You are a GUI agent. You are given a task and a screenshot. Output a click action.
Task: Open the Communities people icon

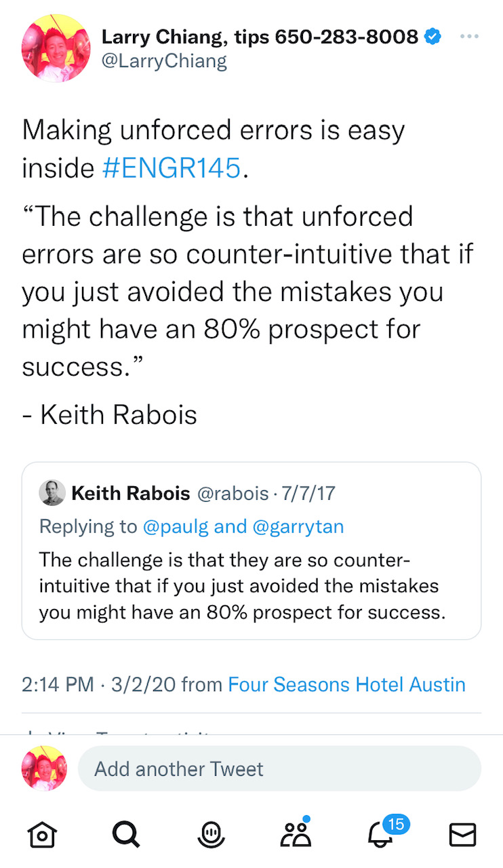[x=295, y=834]
